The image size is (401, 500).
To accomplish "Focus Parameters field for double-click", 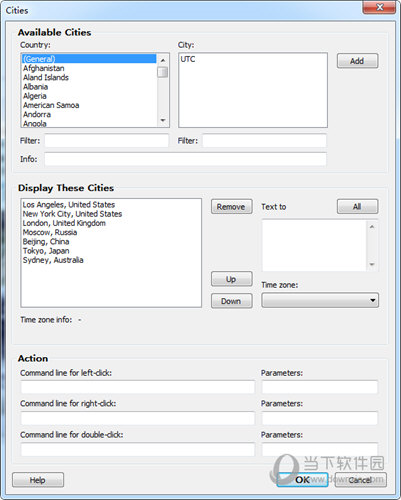I will (x=320, y=449).
